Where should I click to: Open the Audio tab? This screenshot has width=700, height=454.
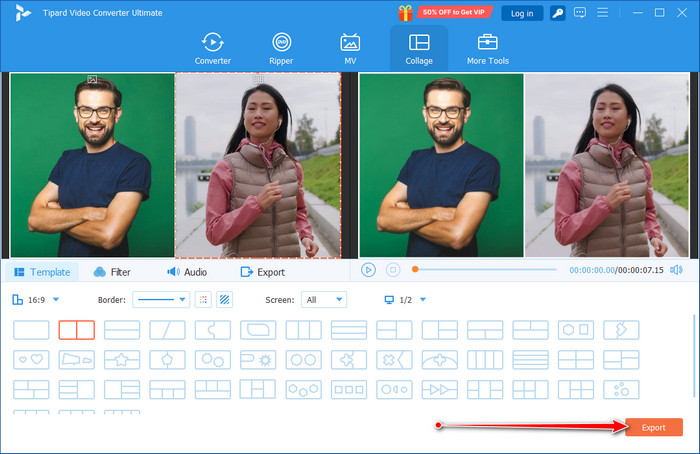[x=187, y=272]
